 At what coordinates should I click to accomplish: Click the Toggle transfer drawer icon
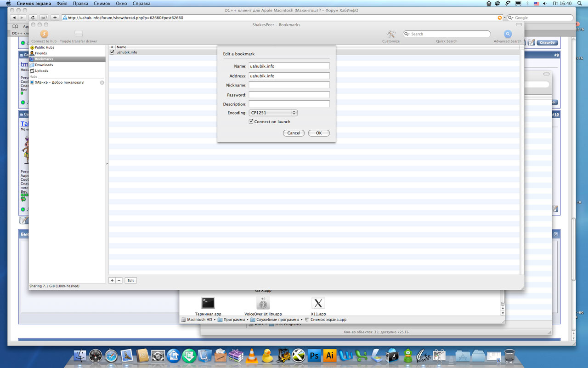(79, 34)
